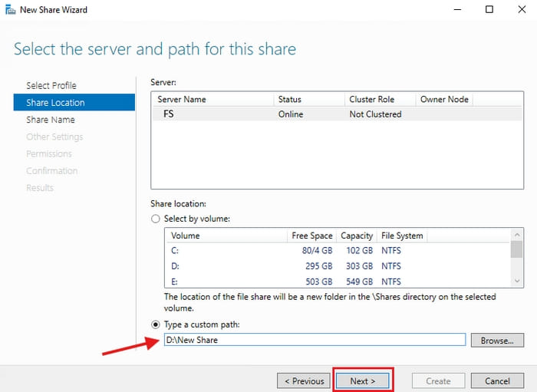Close the New Share Wizard
Viewport: 537px width, 392px height.
522,9
